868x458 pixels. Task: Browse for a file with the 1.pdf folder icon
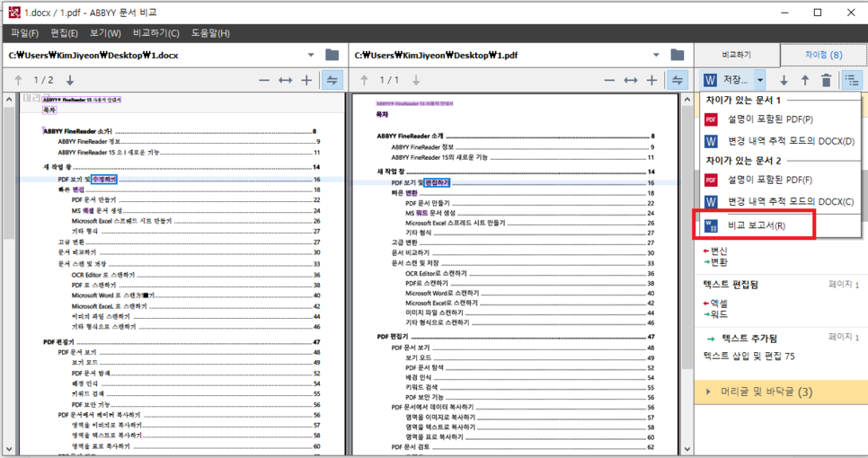point(678,55)
